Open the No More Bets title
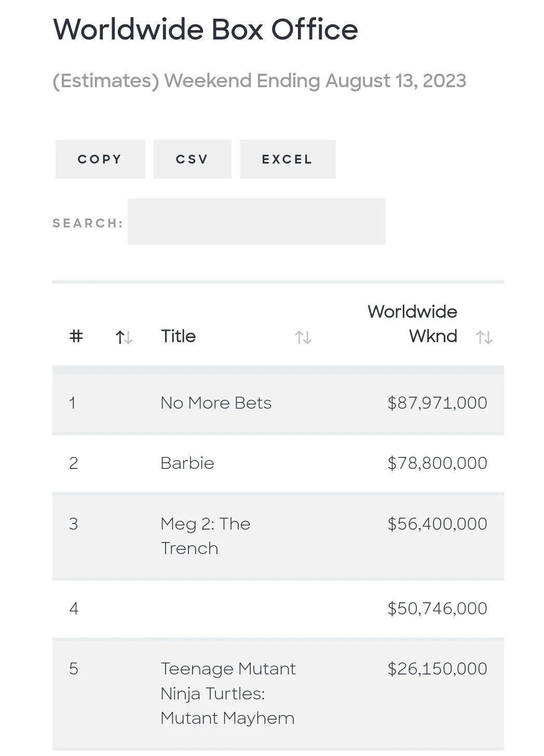Image resolution: width=544 pixels, height=756 pixels. coord(216,403)
